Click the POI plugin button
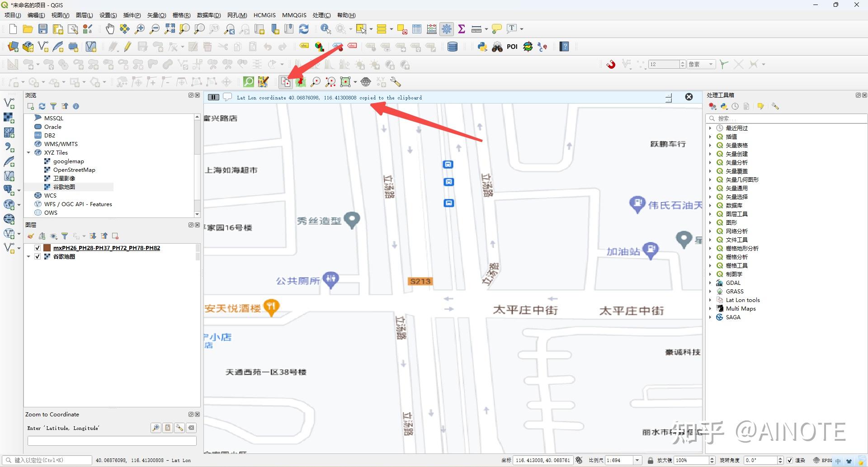This screenshot has height=467, width=868. tap(512, 47)
